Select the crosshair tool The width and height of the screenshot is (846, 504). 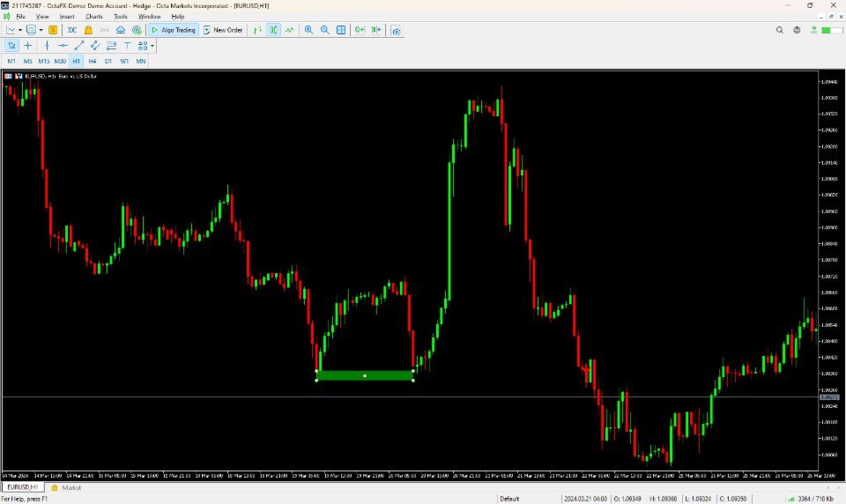tap(28, 46)
